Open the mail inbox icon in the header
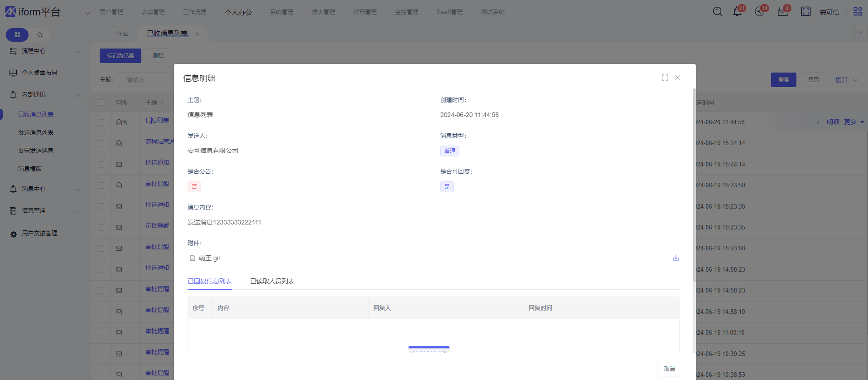 782,12
